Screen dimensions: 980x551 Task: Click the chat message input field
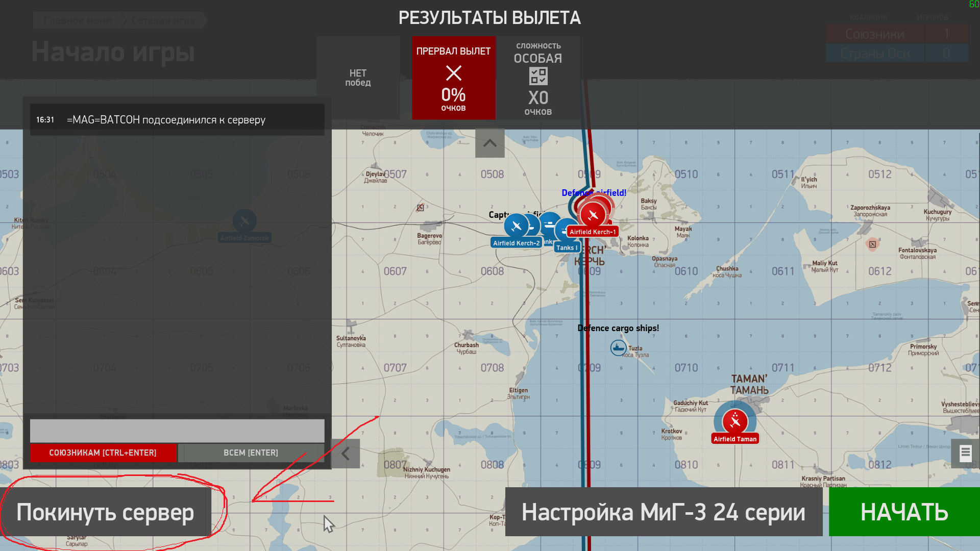click(177, 431)
